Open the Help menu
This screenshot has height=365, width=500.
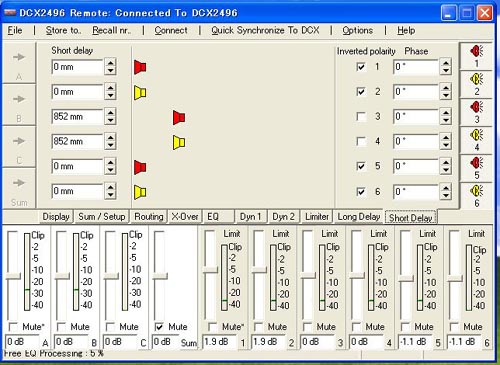coord(406,30)
